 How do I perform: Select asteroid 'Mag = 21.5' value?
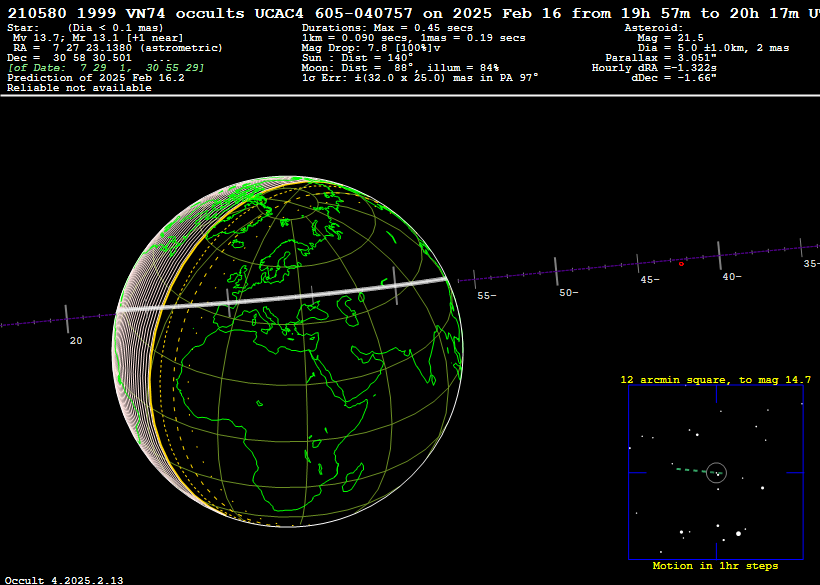(x=670, y=38)
